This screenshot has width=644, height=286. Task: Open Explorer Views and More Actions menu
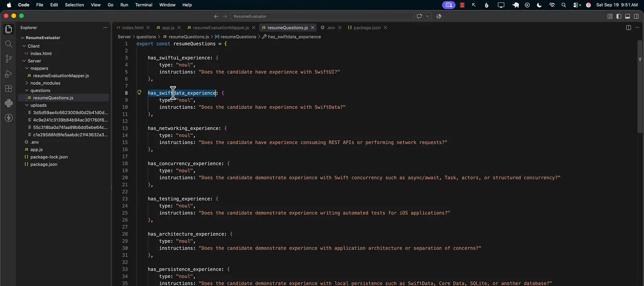coord(105,28)
